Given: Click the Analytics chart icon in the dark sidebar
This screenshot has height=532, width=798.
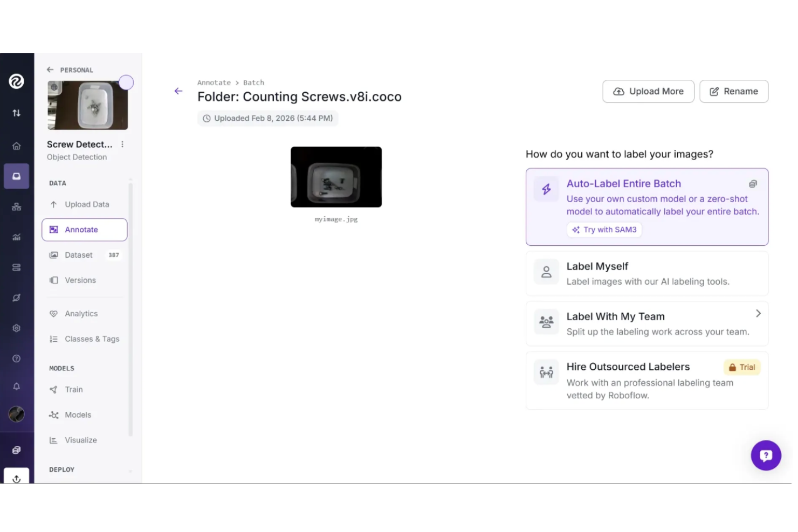Looking at the screenshot, I should click(17, 237).
